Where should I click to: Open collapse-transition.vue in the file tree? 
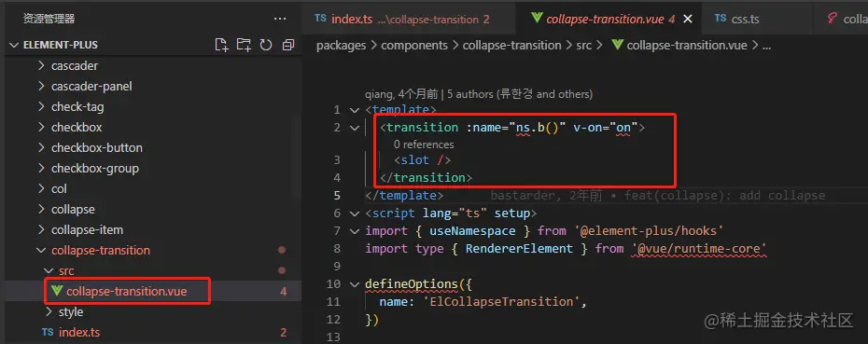pos(126,292)
